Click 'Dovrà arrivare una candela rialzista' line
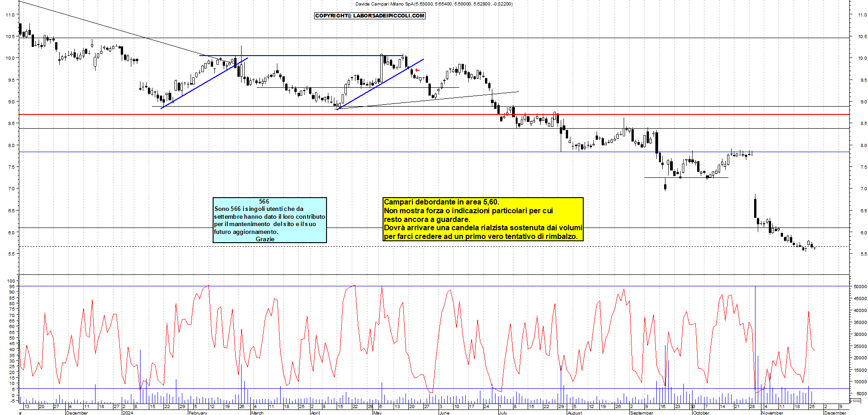The height and width of the screenshot is (415, 868). point(483,227)
